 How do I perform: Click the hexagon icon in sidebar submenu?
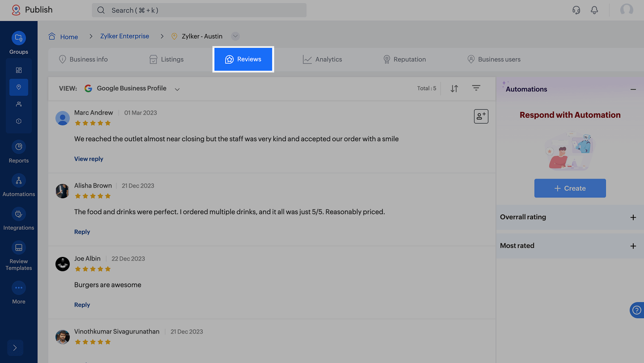click(19, 121)
